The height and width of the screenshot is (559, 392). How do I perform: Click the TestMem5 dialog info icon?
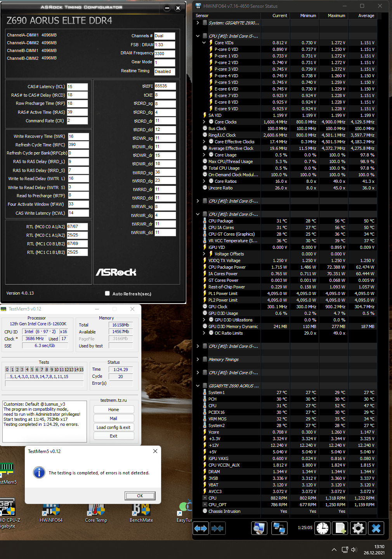click(39, 472)
